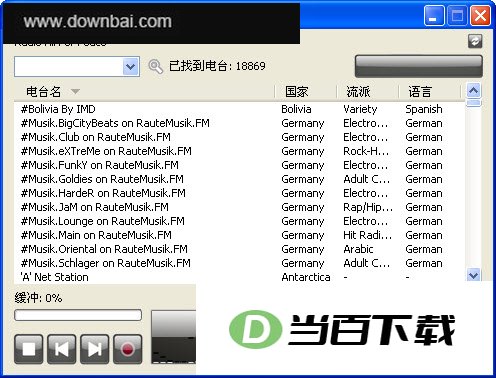Click the Spanish language cell
The width and height of the screenshot is (496, 378).
tap(424, 109)
